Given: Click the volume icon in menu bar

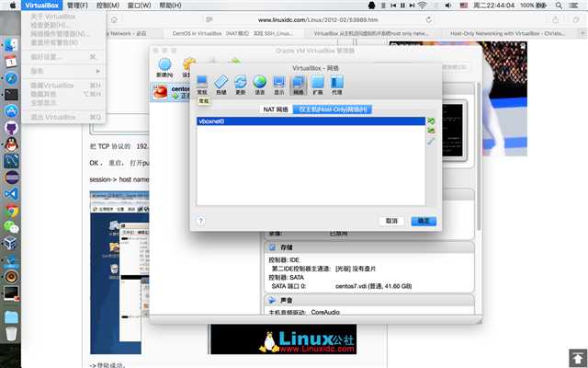Looking at the screenshot, I should pyautogui.click(x=448, y=6).
